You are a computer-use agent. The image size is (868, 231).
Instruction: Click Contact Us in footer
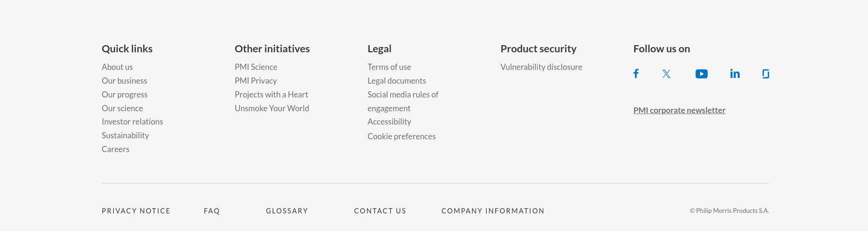pos(380,211)
